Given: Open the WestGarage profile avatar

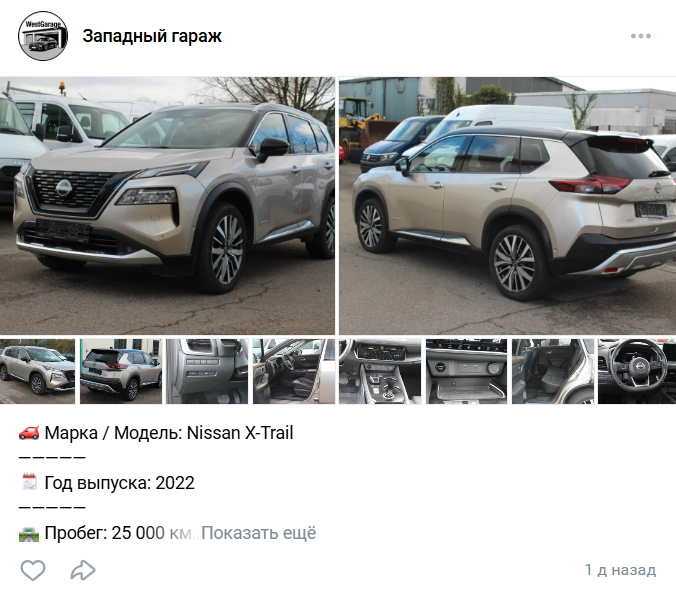Looking at the screenshot, I should tap(43, 36).
